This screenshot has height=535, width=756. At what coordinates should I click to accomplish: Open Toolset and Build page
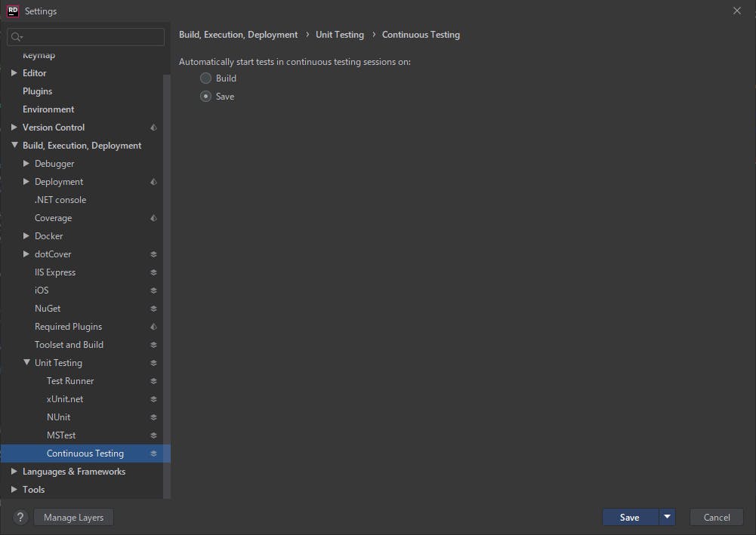click(69, 345)
